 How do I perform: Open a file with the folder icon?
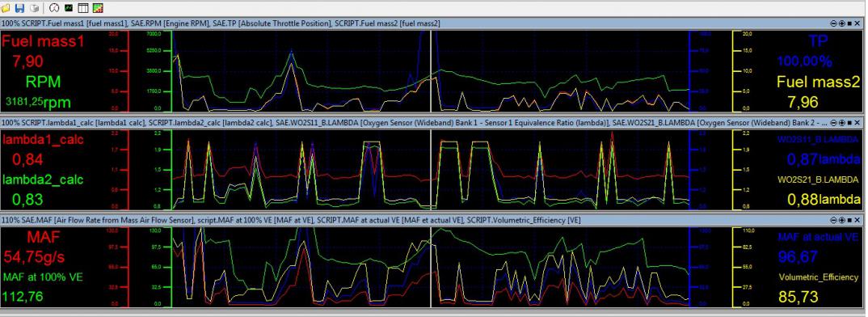6,8
